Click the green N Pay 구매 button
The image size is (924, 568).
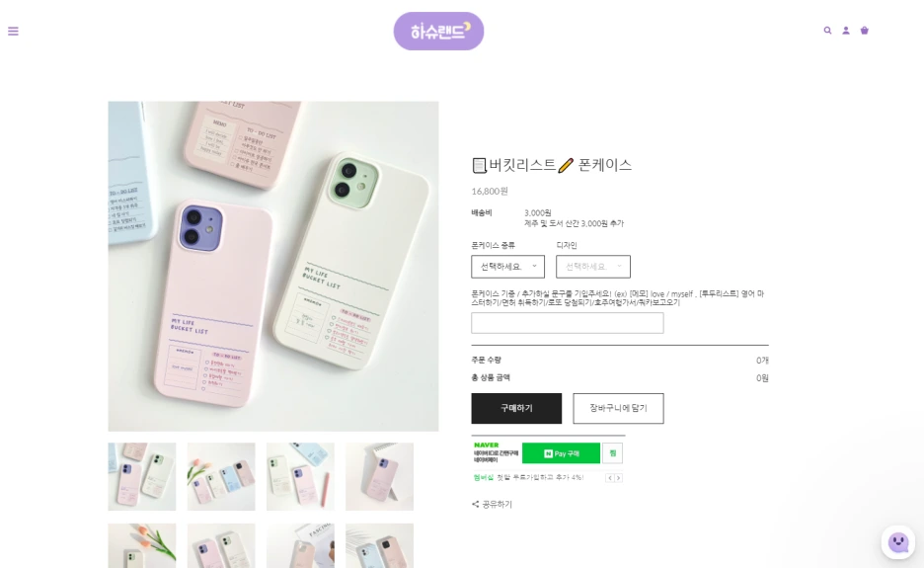pos(561,453)
